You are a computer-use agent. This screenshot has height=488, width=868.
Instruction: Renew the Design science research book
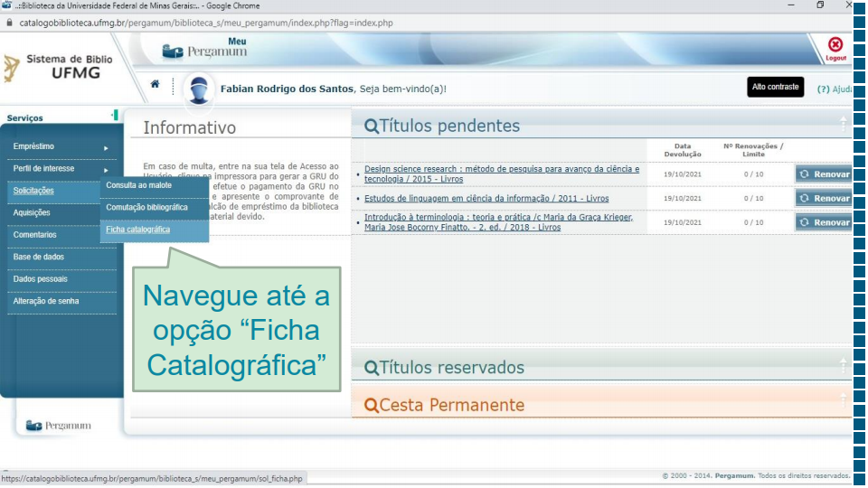pos(824,174)
